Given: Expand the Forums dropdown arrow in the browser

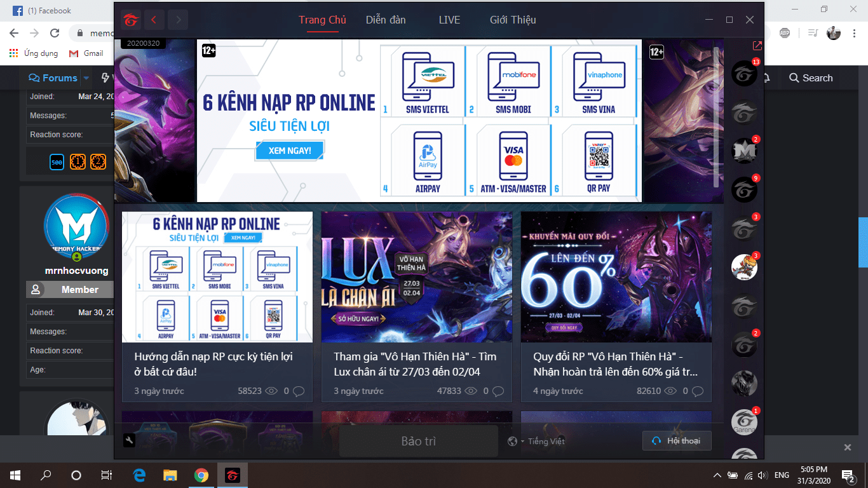Looking at the screenshot, I should click(x=86, y=78).
